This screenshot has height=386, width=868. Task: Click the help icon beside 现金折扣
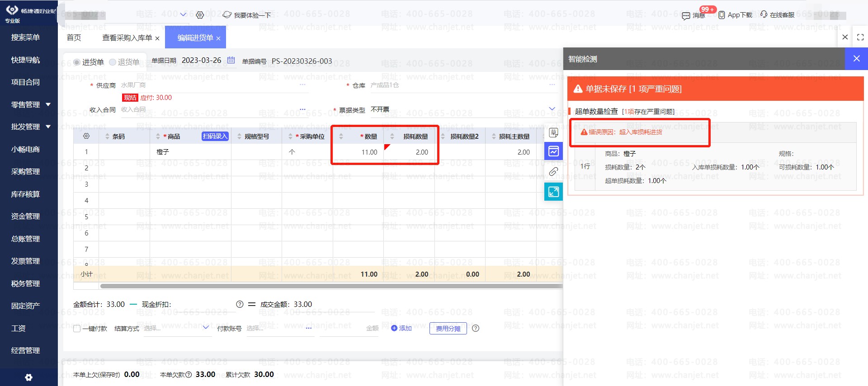coord(240,304)
